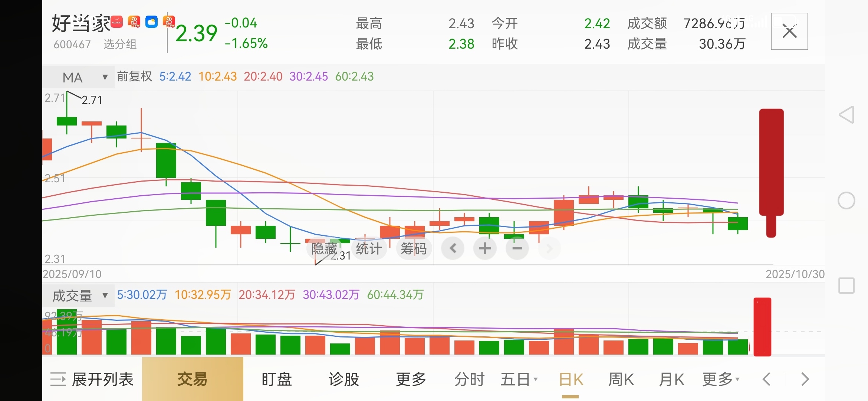Hide chart tools with 隐藏 button
This screenshot has height=401, width=868.
coord(324,248)
